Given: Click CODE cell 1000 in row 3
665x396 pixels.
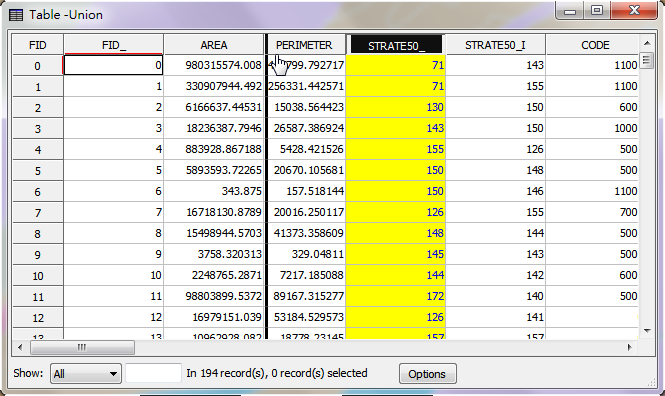Looking at the screenshot, I should pyautogui.click(x=592, y=128).
